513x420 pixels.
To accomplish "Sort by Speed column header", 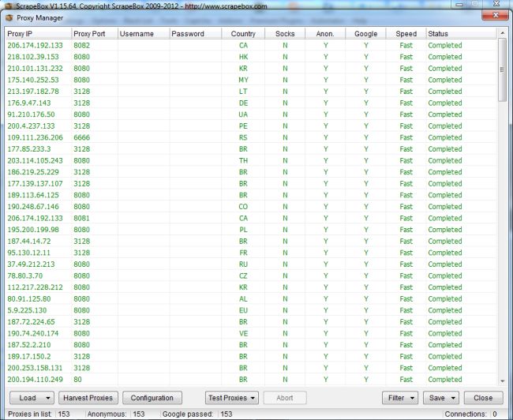I will 406,34.
